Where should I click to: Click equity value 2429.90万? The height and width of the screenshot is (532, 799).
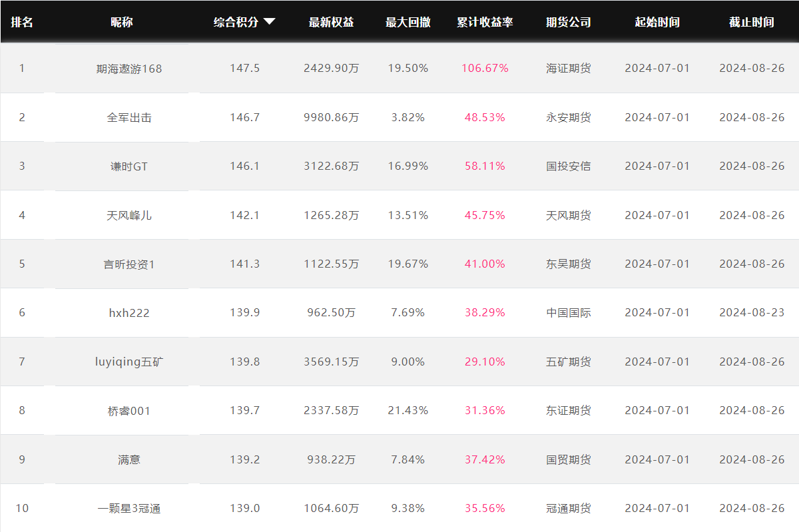[332, 68]
